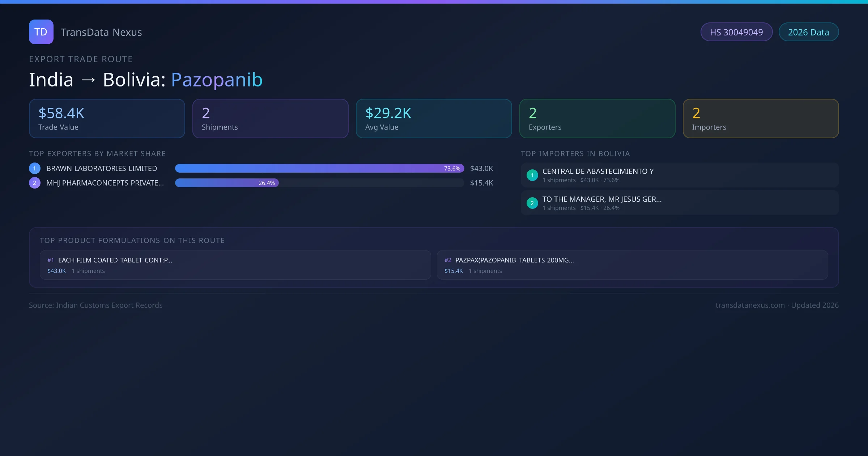
Task: Click the 73.6% market share bar
Action: pos(319,168)
